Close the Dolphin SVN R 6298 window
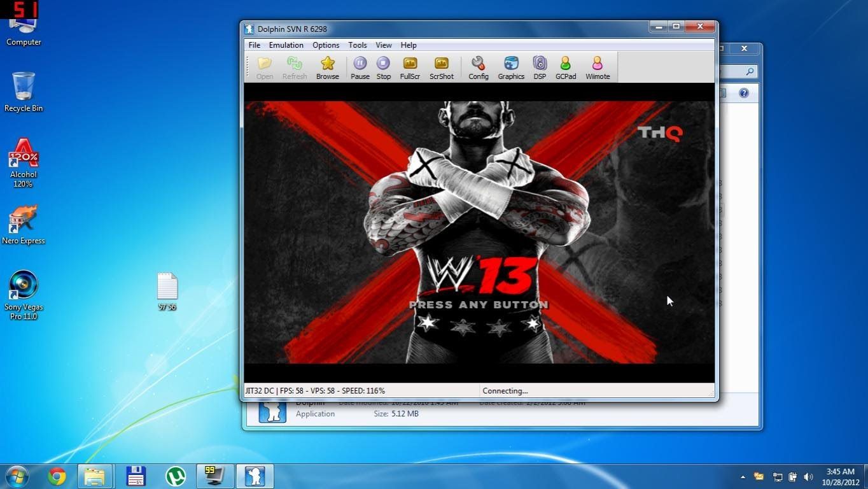The width and height of the screenshot is (868, 489). 700,26
